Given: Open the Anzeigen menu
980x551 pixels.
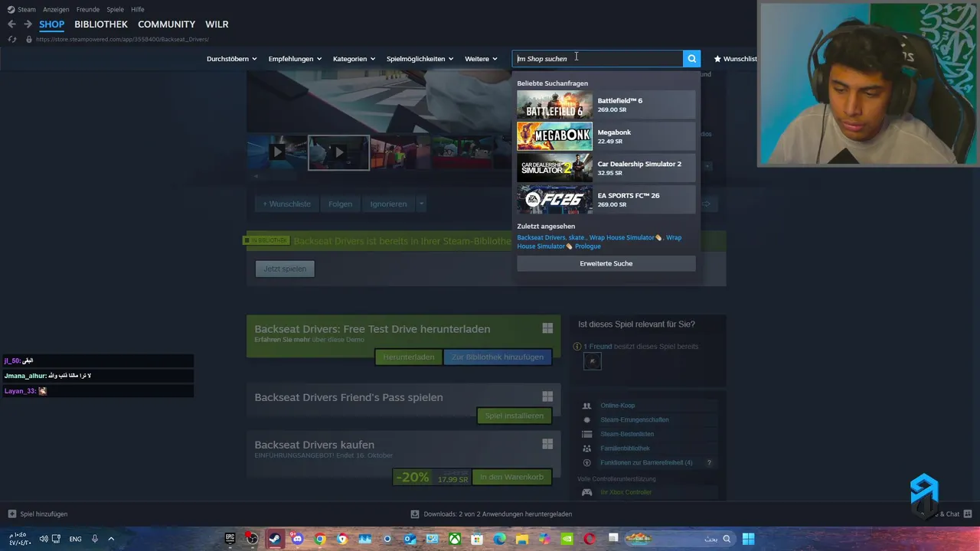Looking at the screenshot, I should pos(56,9).
